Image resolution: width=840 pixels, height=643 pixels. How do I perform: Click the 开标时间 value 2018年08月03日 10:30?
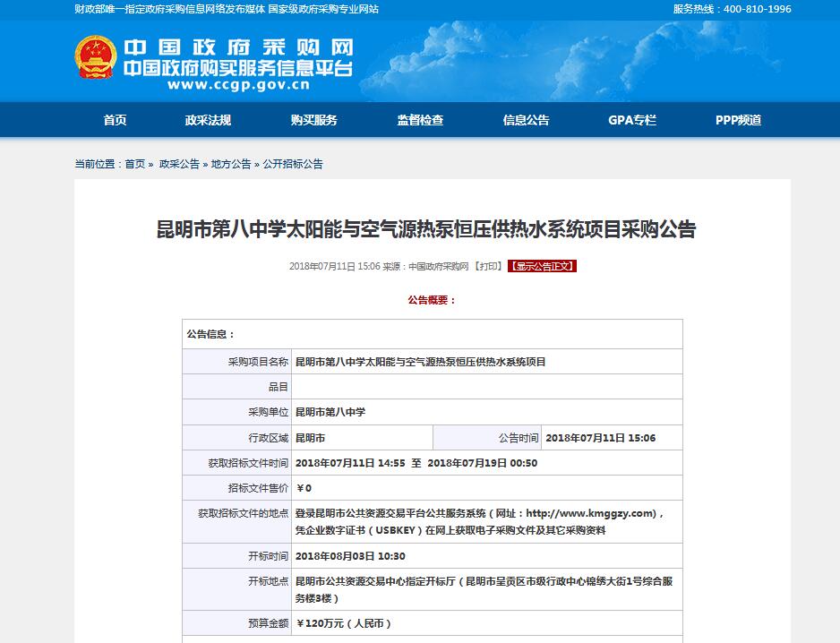point(350,556)
